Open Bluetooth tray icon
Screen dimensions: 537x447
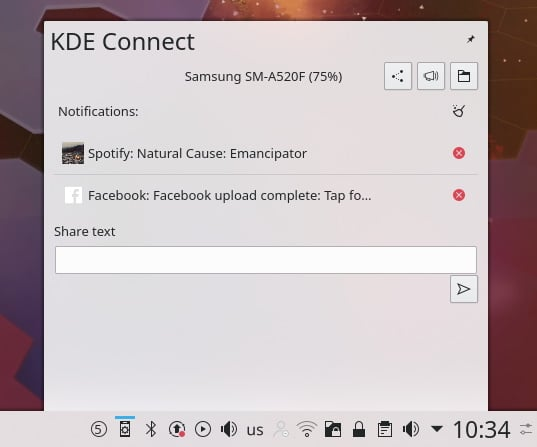click(x=151, y=429)
